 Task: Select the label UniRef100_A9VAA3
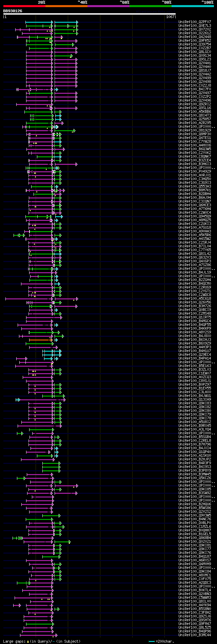coord(195,231)
